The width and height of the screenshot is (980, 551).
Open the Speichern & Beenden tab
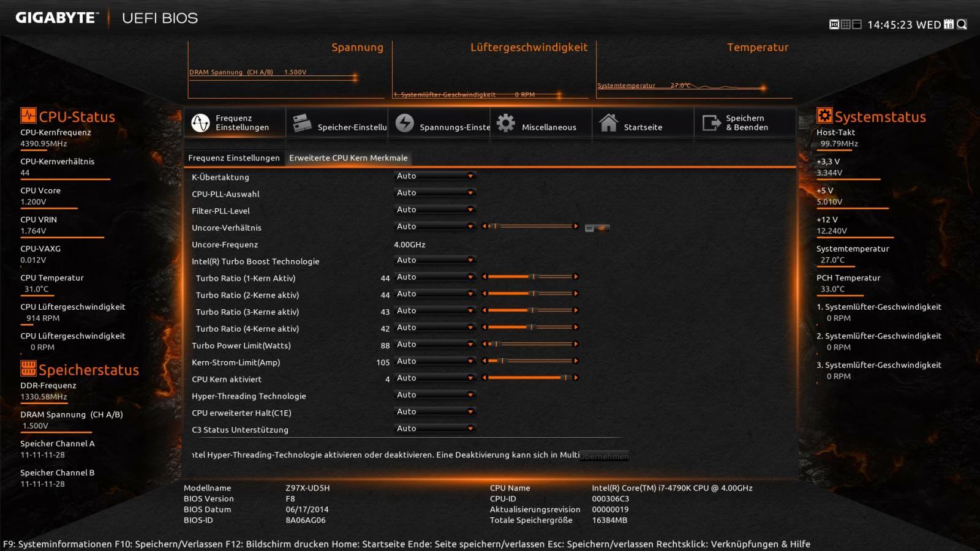[x=745, y=122]
